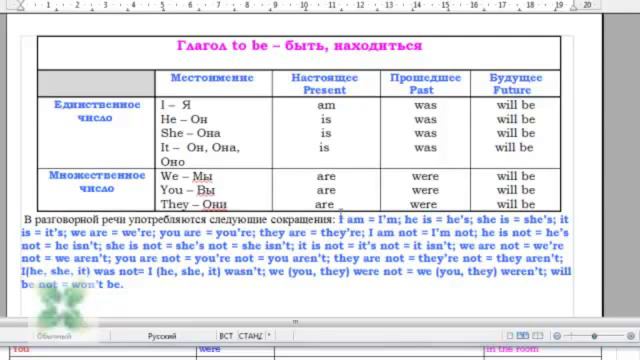This screenshot has width=640, height=360.
Task: Click the Обычный page style in the status bar
Action: coord(54,336)
